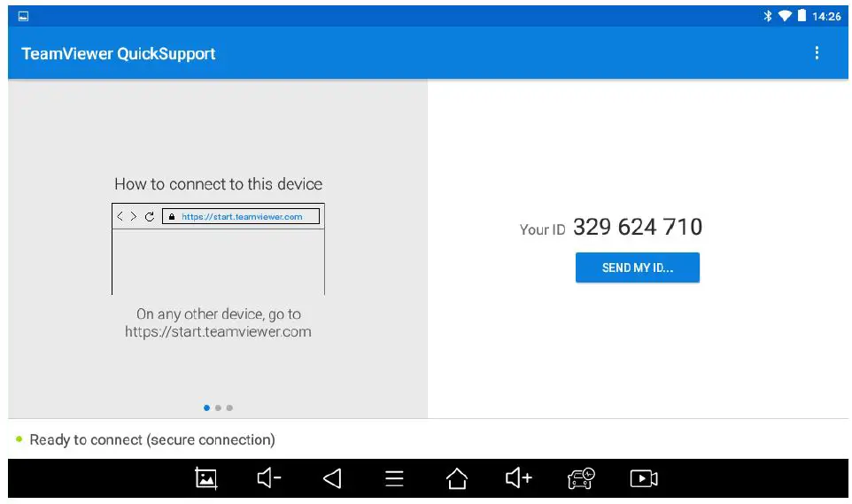Tap the 14:26 clock in status bar
Image resolution: width=852 pixels, height=504 pixels.
click(826, 16)
